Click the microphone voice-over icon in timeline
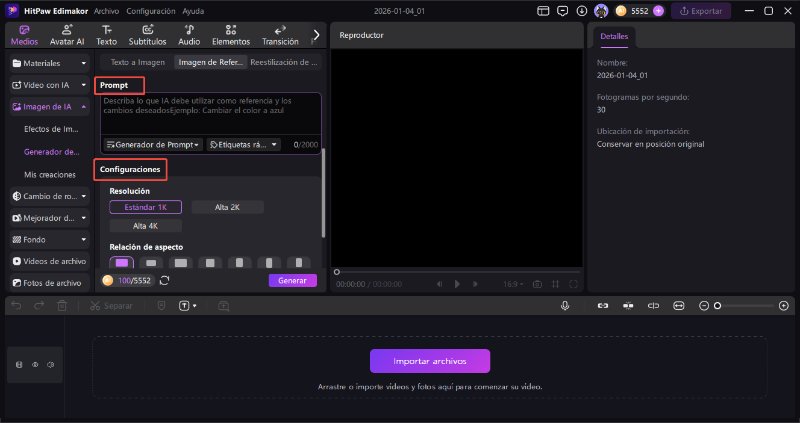This screenshot has width=800, height=423. click(565, 305)
